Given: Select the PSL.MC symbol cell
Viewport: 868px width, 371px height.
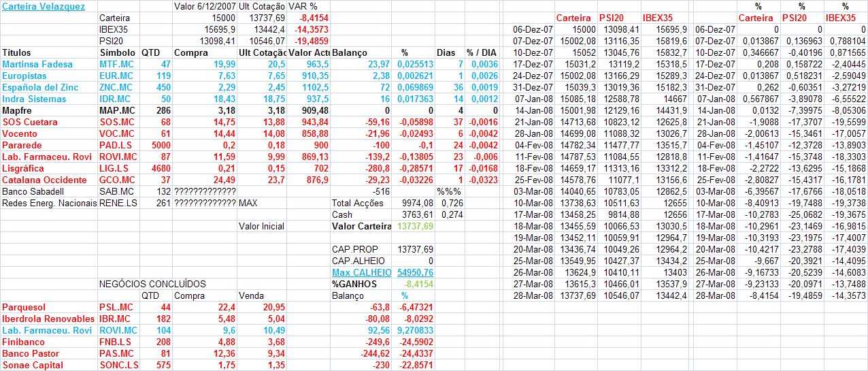Looking at the screenshot, I should [116, 308].
